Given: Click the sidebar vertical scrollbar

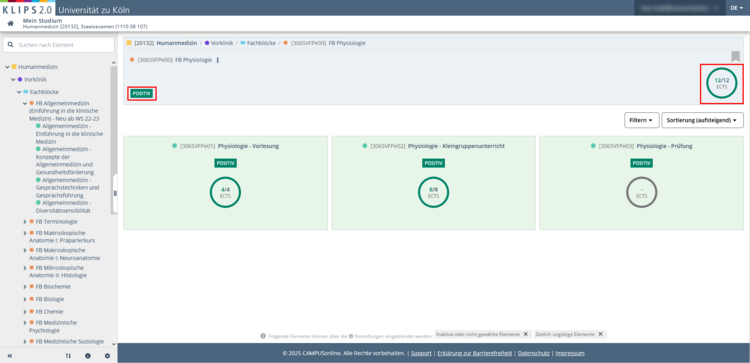Looking at the screenshot, I should pos(113,139).
